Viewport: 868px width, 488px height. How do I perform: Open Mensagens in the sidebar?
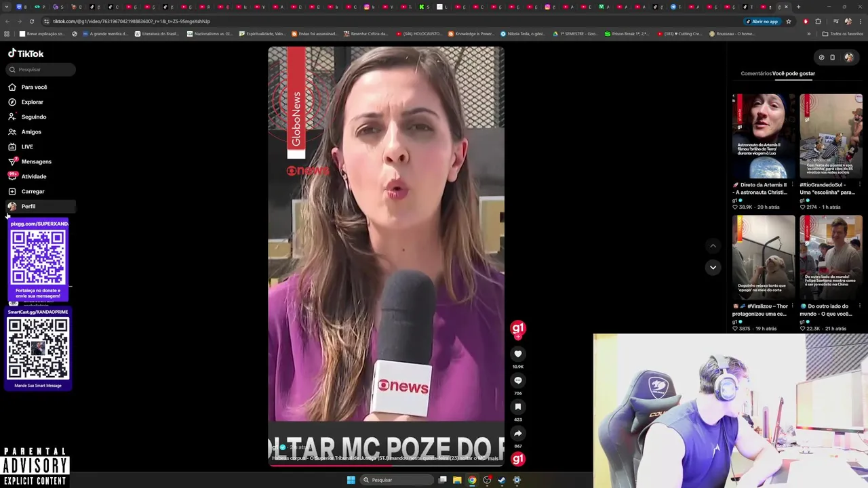pyautogui.click(x=36, y=161)
